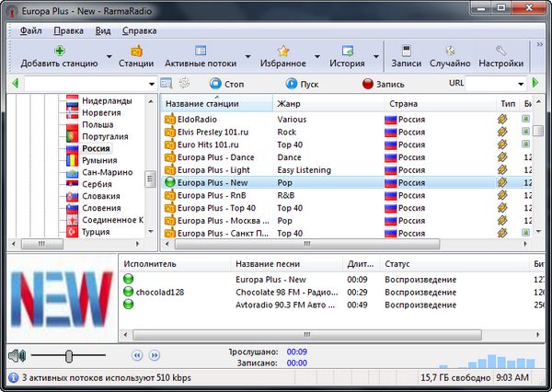Click the speaker mute icon
Viewport: 552px width, 392px height.
pyautogui.click(x=16, y=355)
